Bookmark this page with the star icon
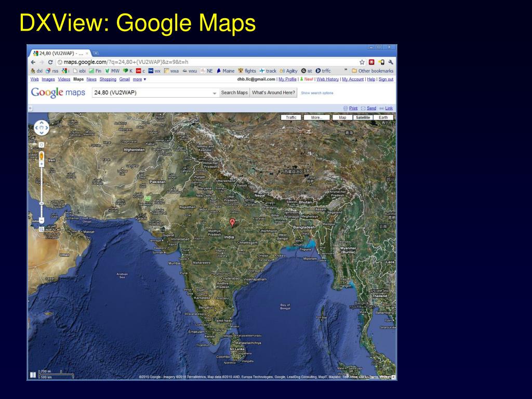The height and width of the screenshot is (399, 532). pyautogui.click(x=362, y=62)
